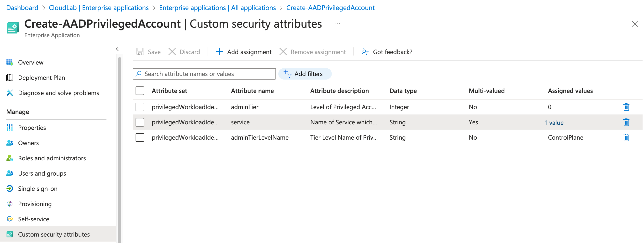Viewport: 644px width, 243px height.
Task: Open Overview in the sidebar
Action: (31, 62)
